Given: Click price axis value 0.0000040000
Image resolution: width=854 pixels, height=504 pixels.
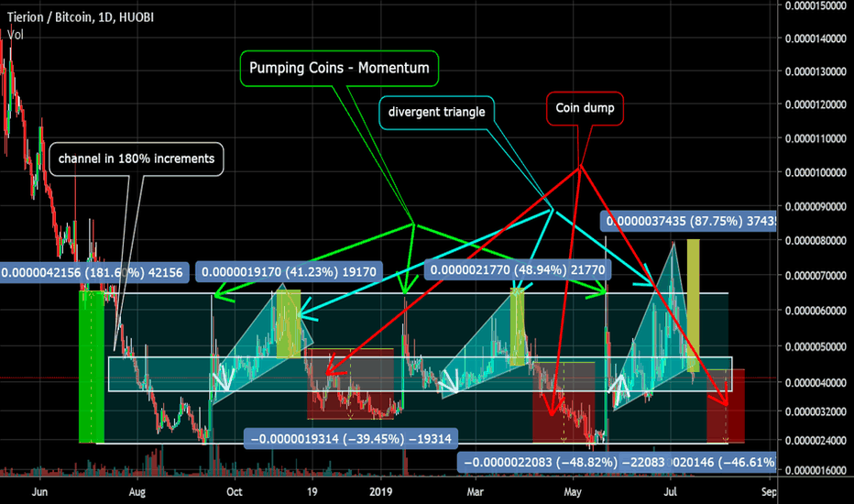Looking at the screenshot, I should 816,383.
